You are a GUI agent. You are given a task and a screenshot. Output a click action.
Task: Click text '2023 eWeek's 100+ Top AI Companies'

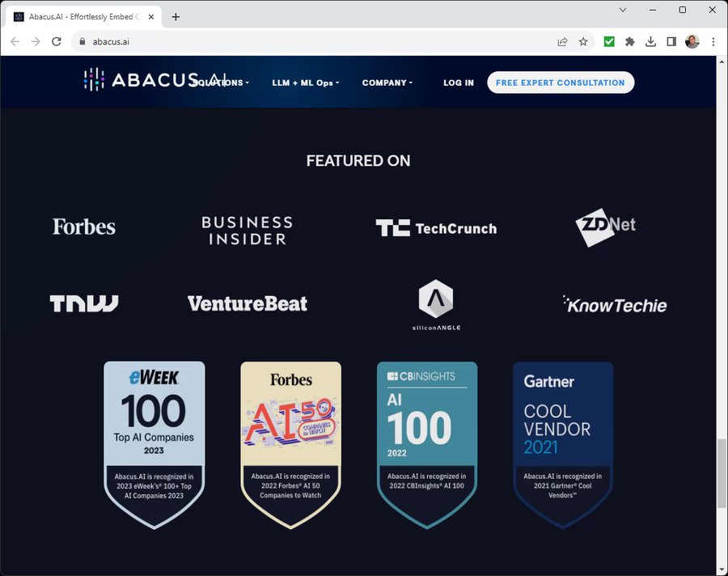(x=154, y=491)
